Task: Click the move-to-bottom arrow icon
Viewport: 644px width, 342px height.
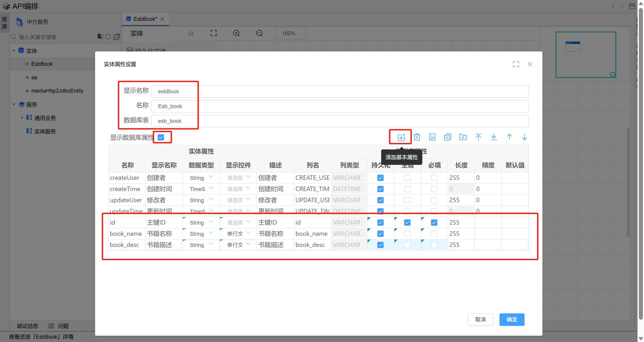Action: (493, 137)
